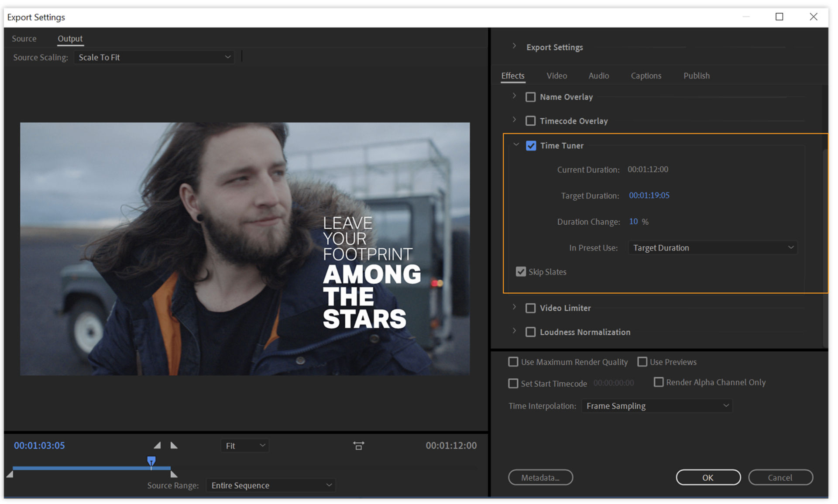The image size is (838, 504).
Task: Click the Set In Point triangle icon
Action: point(157,446)
